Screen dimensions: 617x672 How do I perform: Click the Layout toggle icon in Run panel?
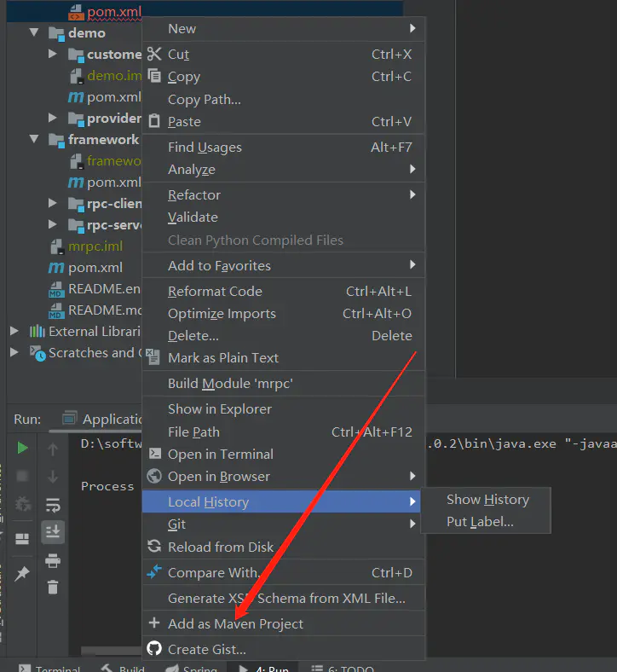point(22,538)
